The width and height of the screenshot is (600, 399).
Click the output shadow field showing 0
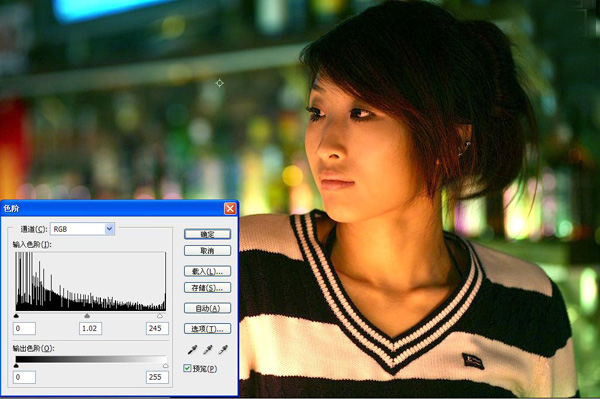coord(24,377)
